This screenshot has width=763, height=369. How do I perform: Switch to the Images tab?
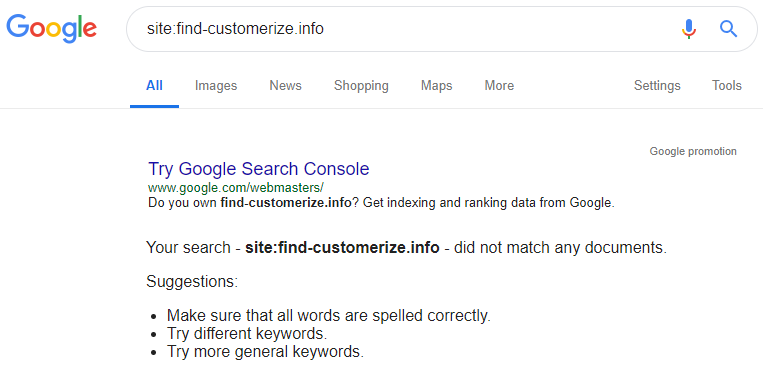(216, 86)
